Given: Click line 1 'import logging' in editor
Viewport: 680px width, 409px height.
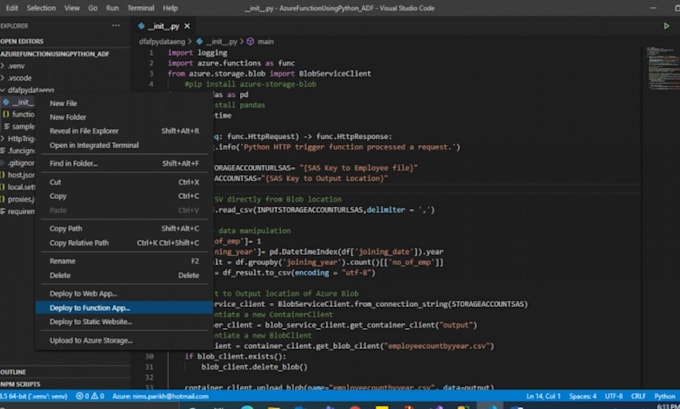Looking at the screenshot, I should (x=197, y=53).
